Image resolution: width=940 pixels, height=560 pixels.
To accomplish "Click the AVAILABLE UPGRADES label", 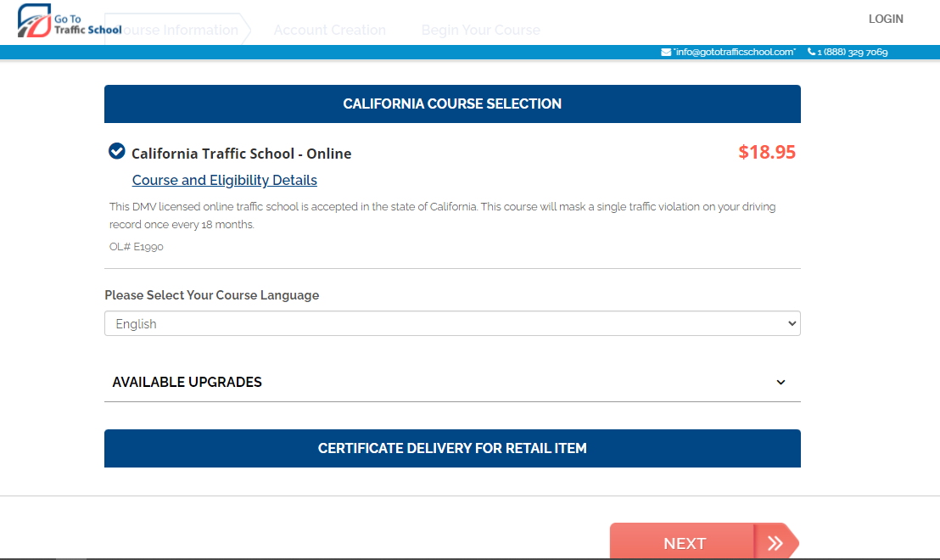I will click(x=187, y=382).
